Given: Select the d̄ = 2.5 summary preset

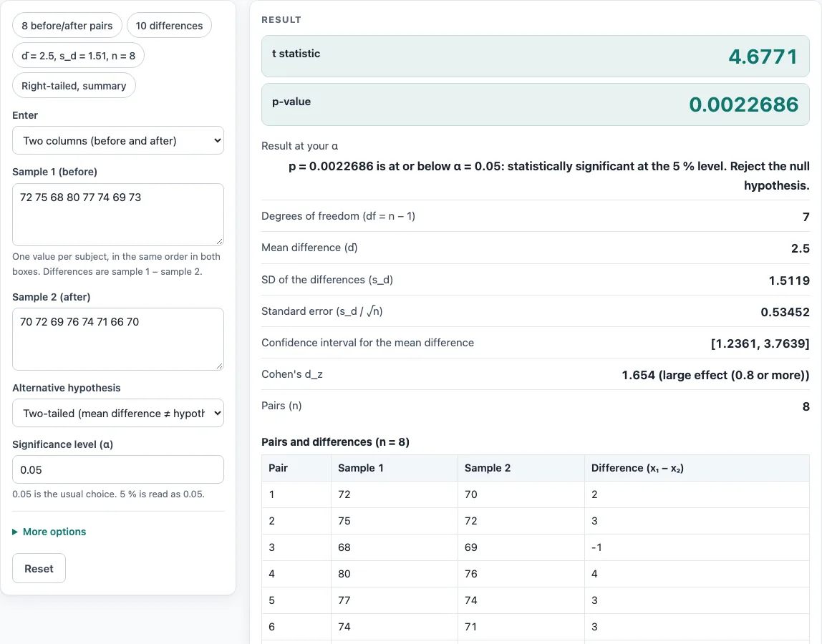Looking at the screenshot, I should point(78,56).
